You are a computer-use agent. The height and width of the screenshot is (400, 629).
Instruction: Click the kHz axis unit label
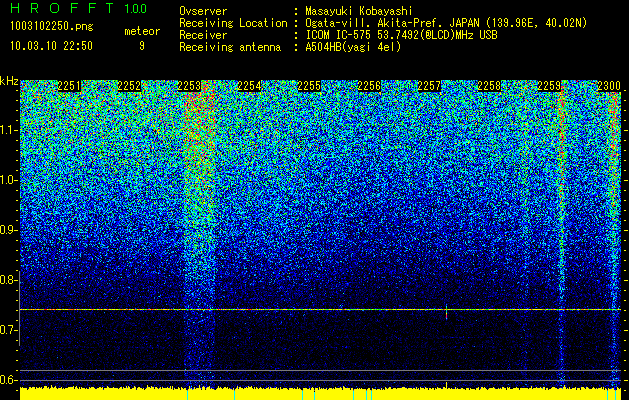(x=9, y=81)
